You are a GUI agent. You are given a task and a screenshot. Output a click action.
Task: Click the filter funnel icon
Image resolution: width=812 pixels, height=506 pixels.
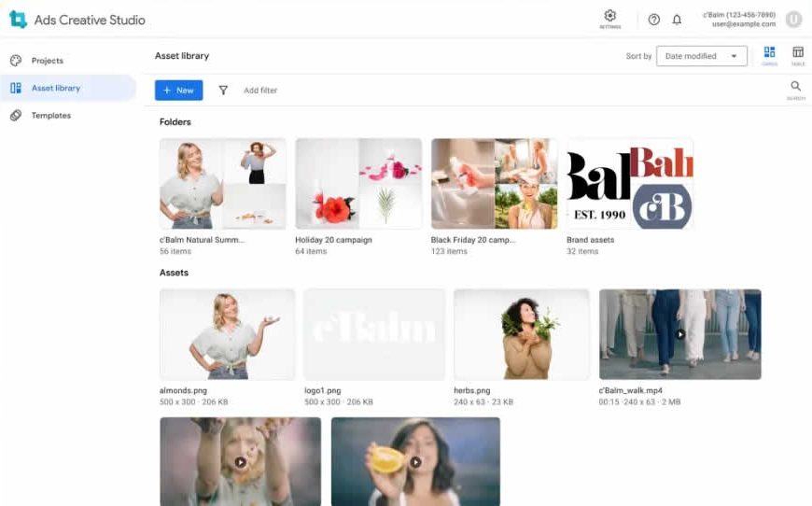tap(223, 91)
